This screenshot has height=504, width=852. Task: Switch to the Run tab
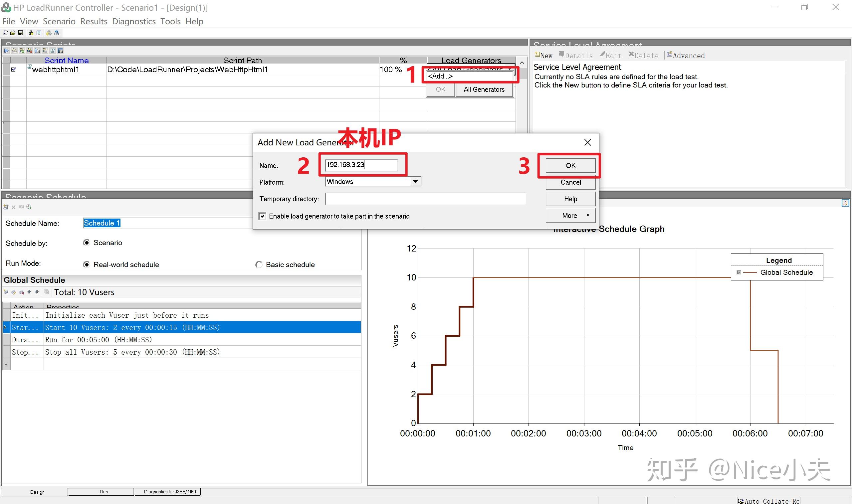pos(104,492)
